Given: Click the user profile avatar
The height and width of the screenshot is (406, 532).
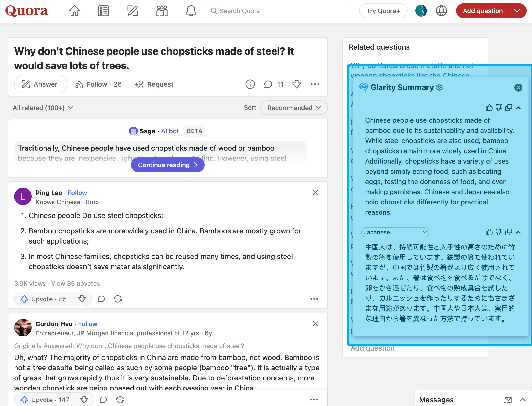Looking at the screenshot, I should pyautogui.click(x=421, y=11).
